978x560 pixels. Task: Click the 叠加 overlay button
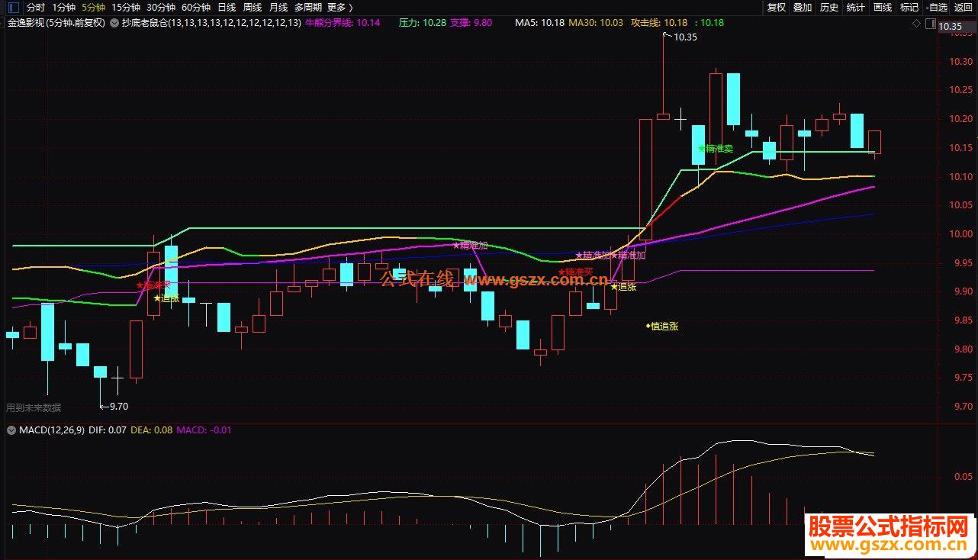click(803, 8)
